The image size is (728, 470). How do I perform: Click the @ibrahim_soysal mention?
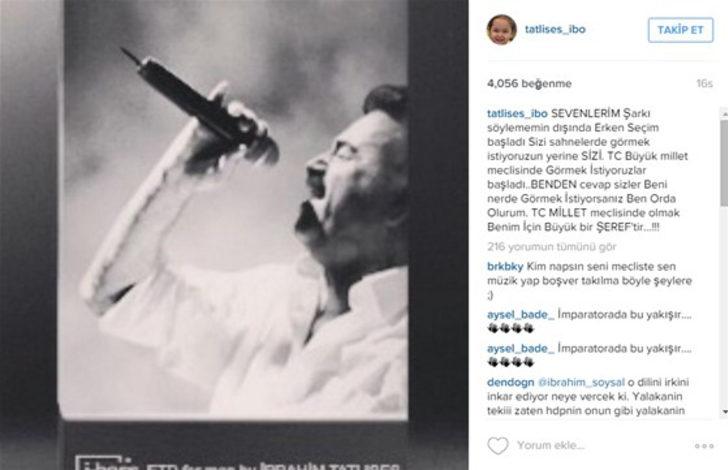pos(581,382)
